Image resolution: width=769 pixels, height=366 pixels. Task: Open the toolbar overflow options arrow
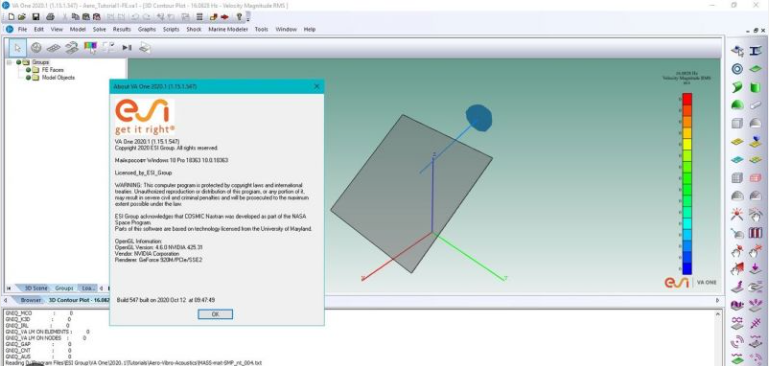(249, 17)
